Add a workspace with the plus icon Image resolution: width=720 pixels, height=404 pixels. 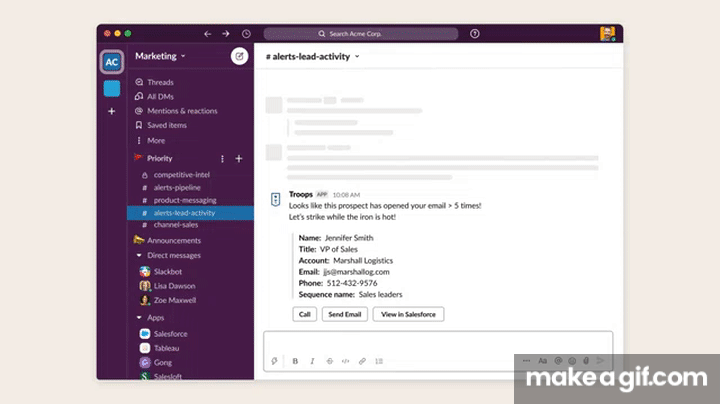tap(112, 111)
